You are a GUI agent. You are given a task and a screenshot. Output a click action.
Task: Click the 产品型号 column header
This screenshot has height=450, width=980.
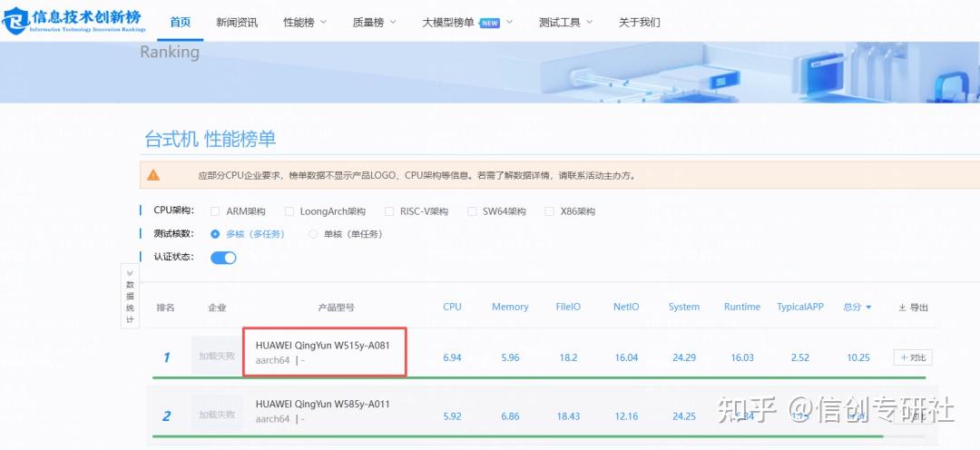[337, 308]
